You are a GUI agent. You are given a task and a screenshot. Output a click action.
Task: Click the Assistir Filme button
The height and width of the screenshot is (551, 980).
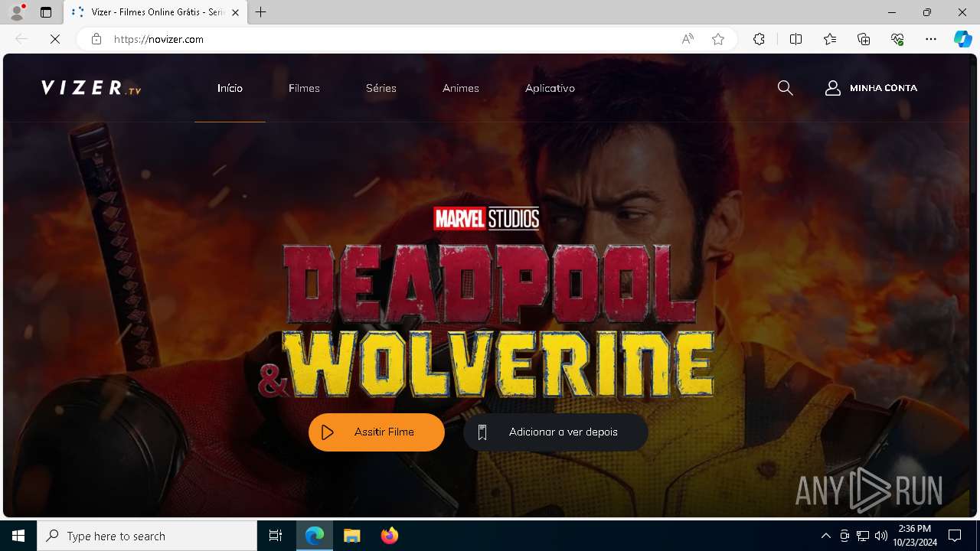click(x=377, y=432)
